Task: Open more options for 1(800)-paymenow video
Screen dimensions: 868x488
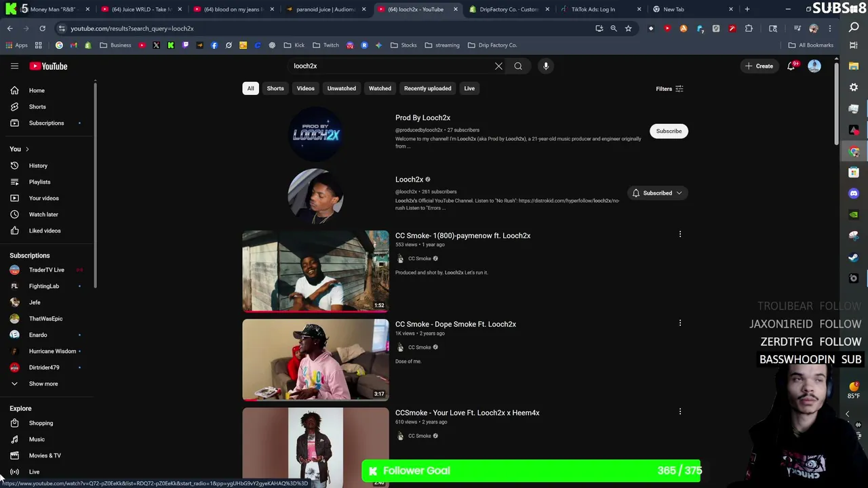Action: coord(680,235)
